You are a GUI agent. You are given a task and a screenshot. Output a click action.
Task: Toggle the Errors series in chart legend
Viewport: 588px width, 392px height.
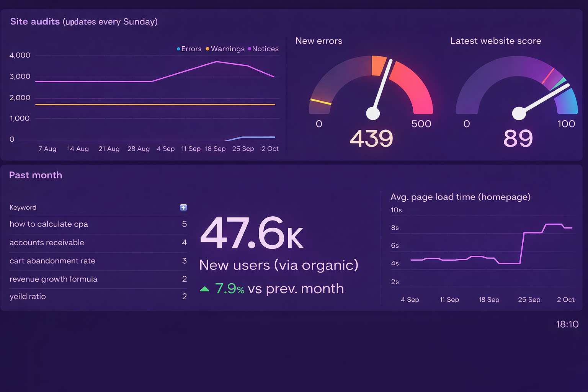pyautogui.click(x=189, y=49)
